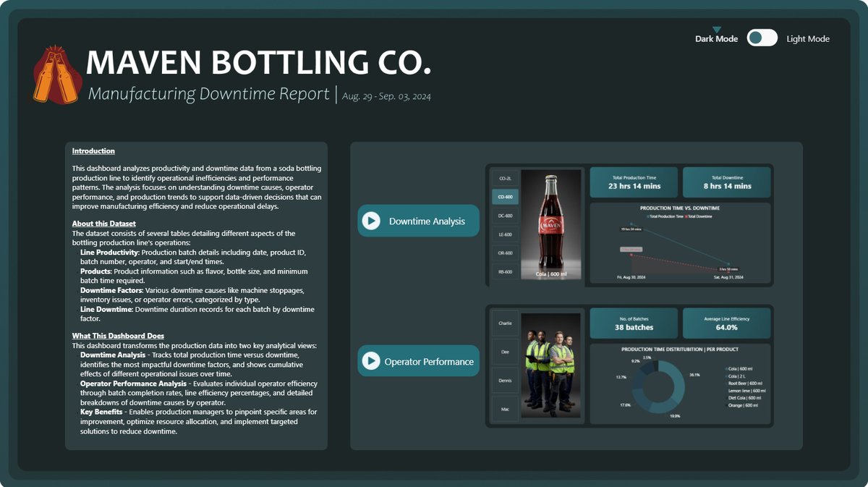The height and width of the screenshot is (487, 868).
Task: Click the 'Aug. 29 - Sep. 03, 2024' date range
Action: [387, 96]
